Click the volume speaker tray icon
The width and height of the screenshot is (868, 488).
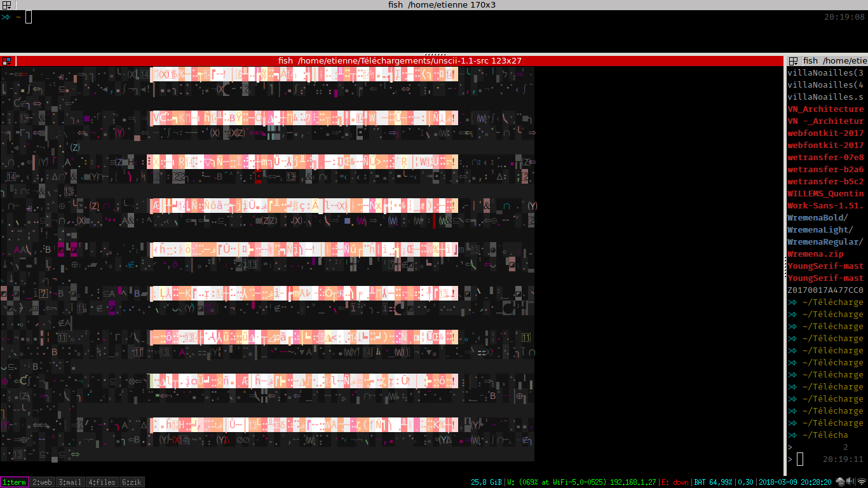pos(850,482)
